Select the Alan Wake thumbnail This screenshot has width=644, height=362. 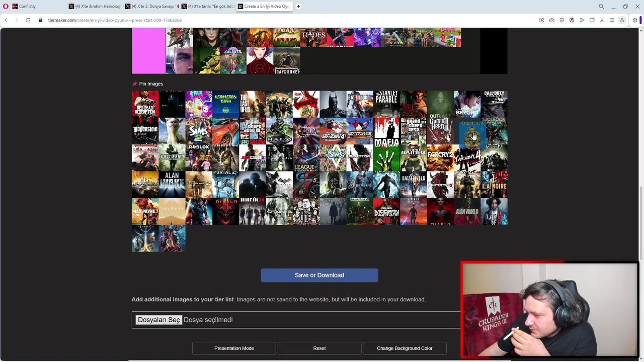(172, 185)
